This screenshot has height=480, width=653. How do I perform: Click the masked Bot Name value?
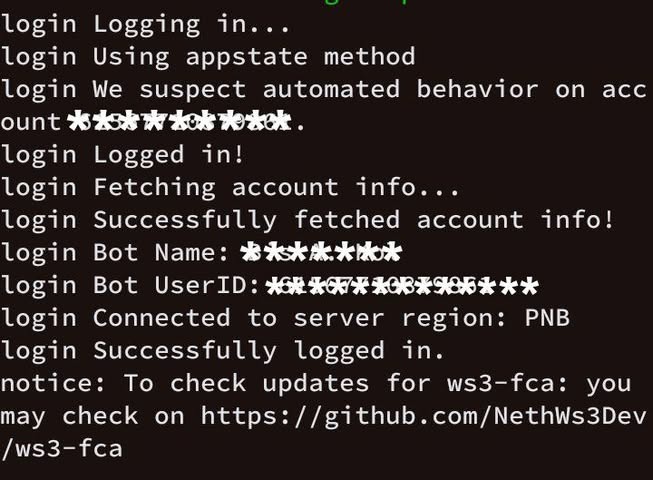tap(321, 253)
